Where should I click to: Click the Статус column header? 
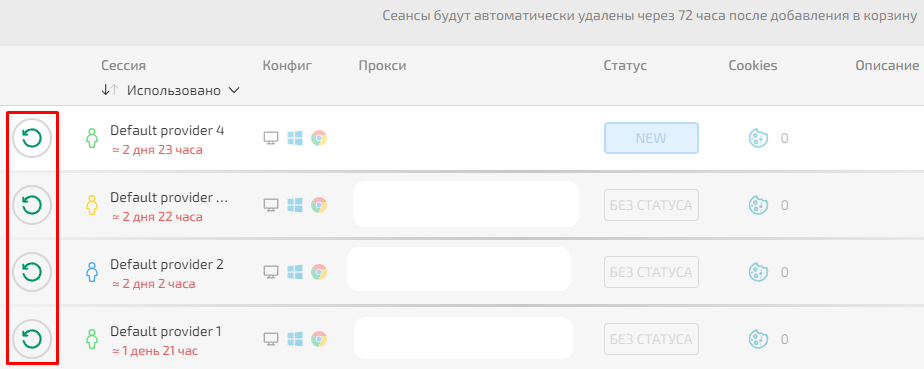tap(625, 65)
